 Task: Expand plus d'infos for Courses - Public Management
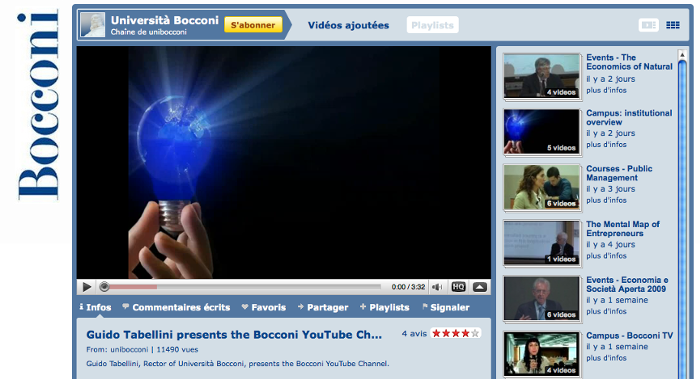click(606, 200)
